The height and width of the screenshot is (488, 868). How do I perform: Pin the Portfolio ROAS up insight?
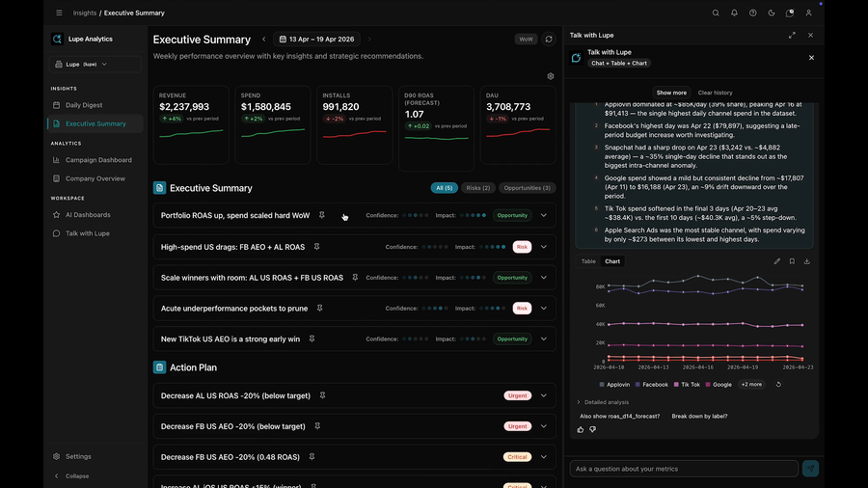click(x=321, y=215)
